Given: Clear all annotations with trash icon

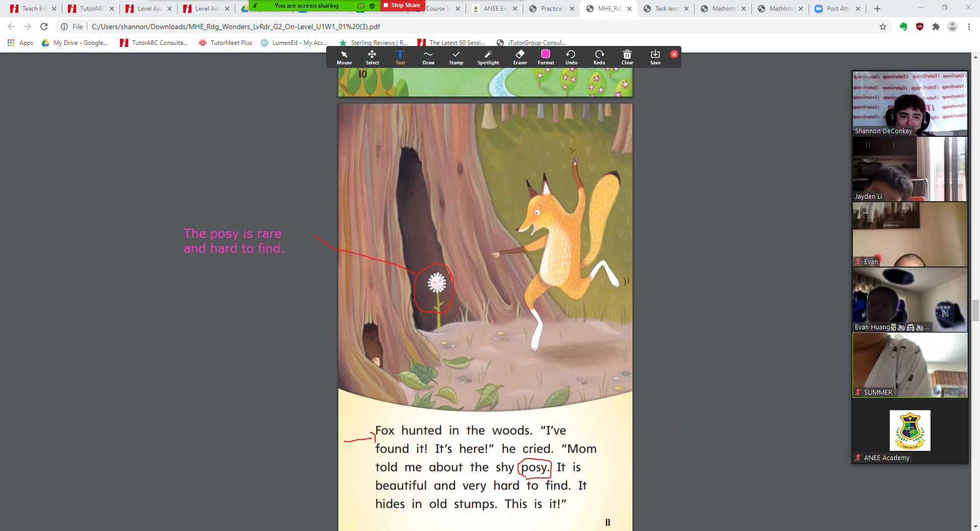Looking at the screenshot, I should 627,57.
